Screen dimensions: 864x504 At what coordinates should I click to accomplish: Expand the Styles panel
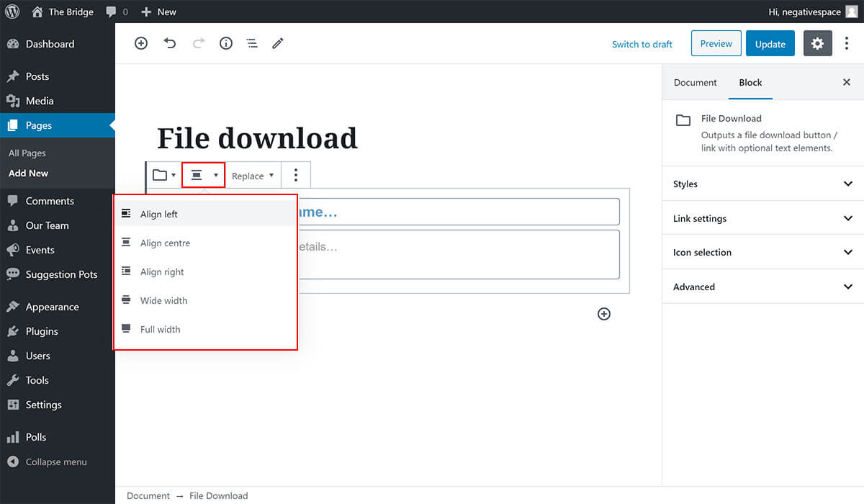(x=762, y=184)
